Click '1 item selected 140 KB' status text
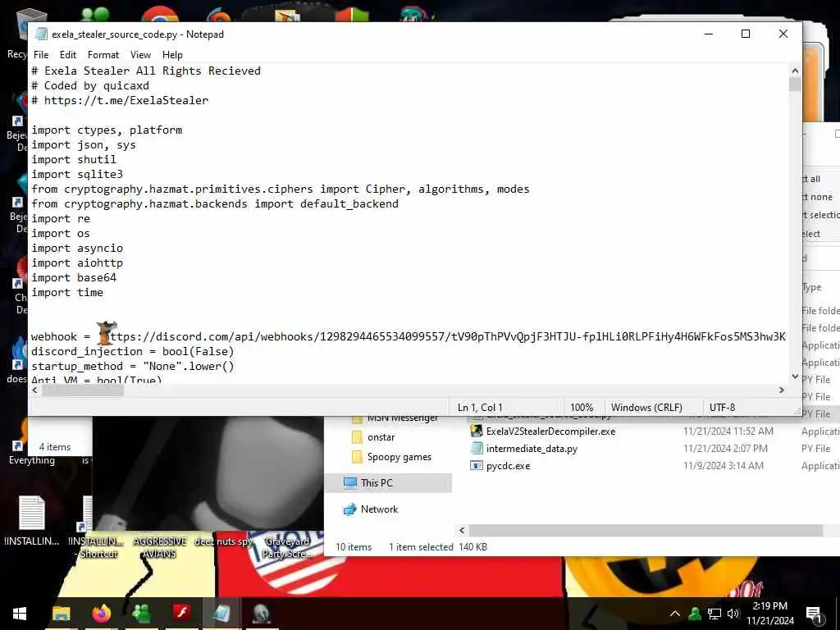The image size is (840, 630). (x=438, y=547)
